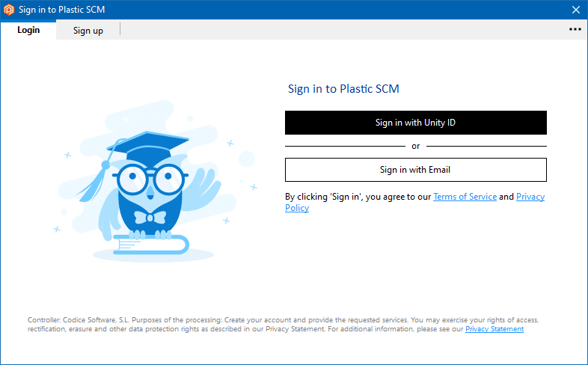Click the 'Sign in to Plastic SCM' heading
The width and height of the screenshot is (588, 365).
click(343, 89)
